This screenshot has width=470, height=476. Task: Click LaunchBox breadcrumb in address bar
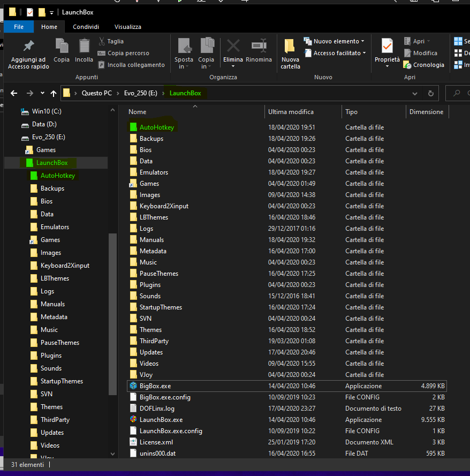point(185,93)
